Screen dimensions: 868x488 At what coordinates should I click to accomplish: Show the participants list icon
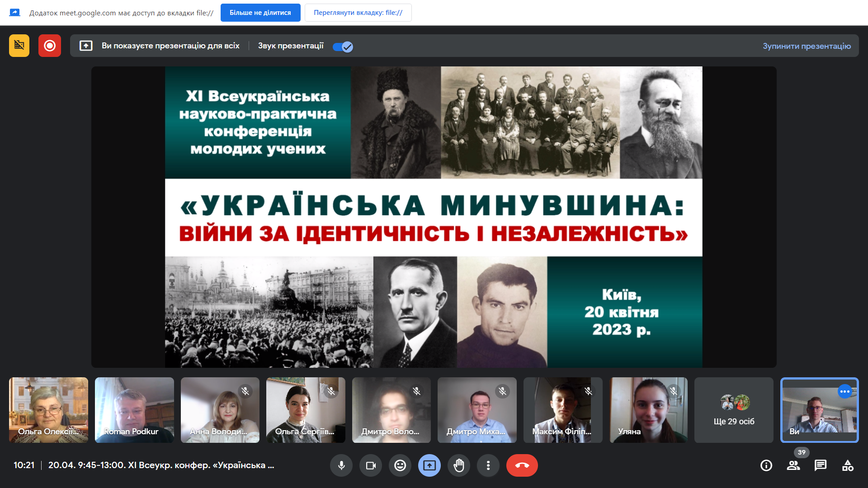pyautogui.click(x=793, y=465)
